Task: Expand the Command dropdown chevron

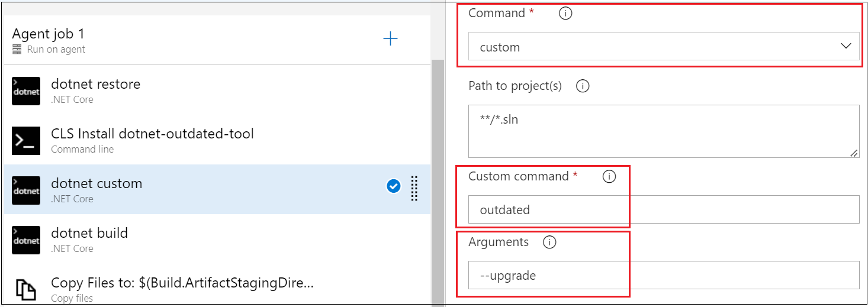Action: pos(846,46)
